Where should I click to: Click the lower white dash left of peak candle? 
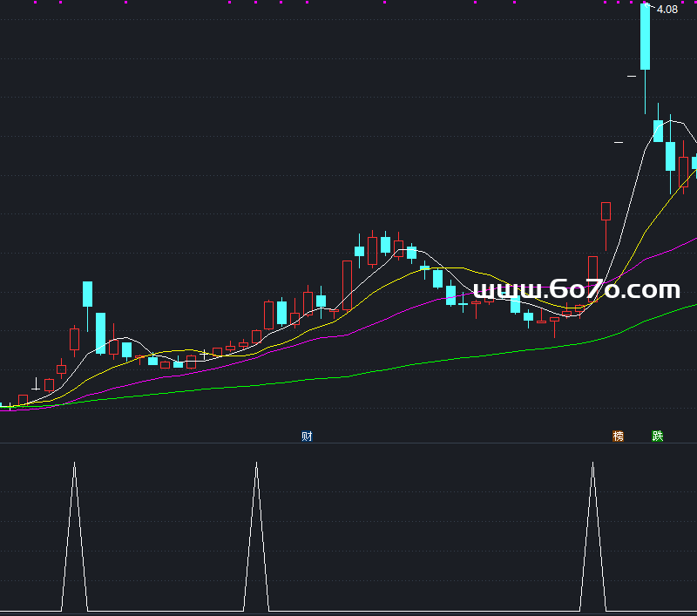click(619, 141)
